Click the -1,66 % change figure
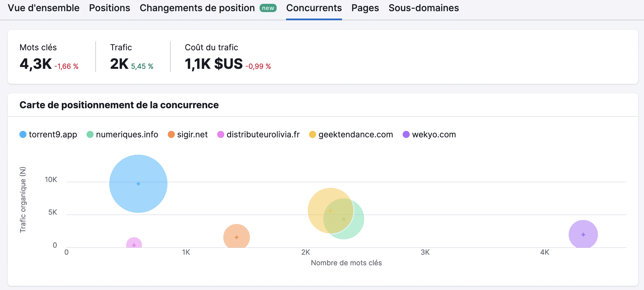This screenshot has width=644, height=290. click(x=66, y=66)
